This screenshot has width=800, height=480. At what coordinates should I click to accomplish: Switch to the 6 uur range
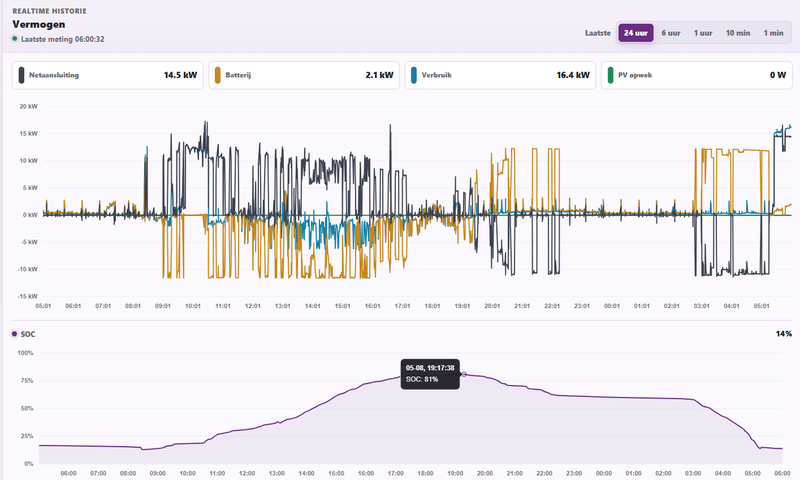671,33
